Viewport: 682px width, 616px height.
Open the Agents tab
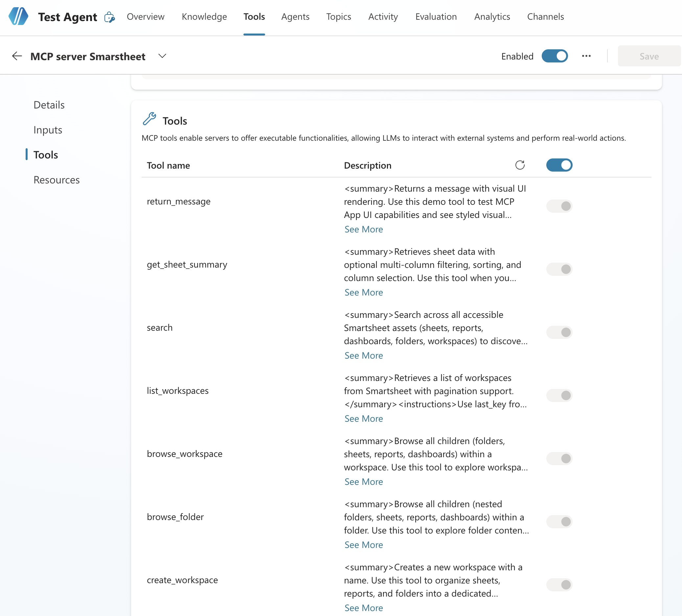point(295,16)
